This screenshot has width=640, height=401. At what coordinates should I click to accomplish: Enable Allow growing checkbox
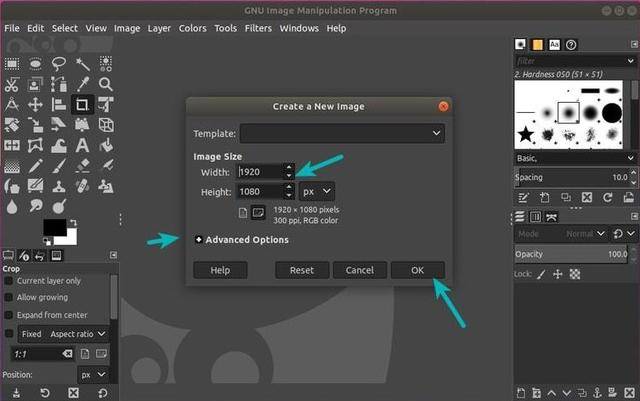[8, 297]
